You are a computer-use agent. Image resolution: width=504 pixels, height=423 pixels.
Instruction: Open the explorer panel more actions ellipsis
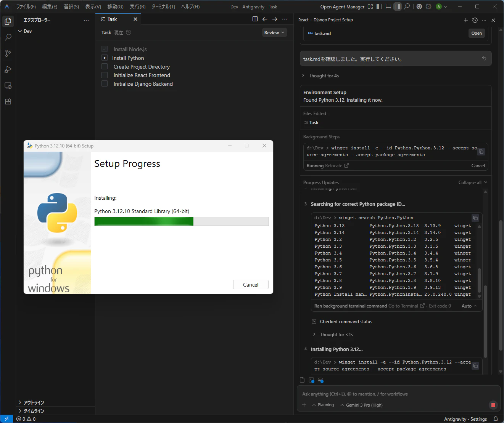pyautogui.click(x=86, y=20)
